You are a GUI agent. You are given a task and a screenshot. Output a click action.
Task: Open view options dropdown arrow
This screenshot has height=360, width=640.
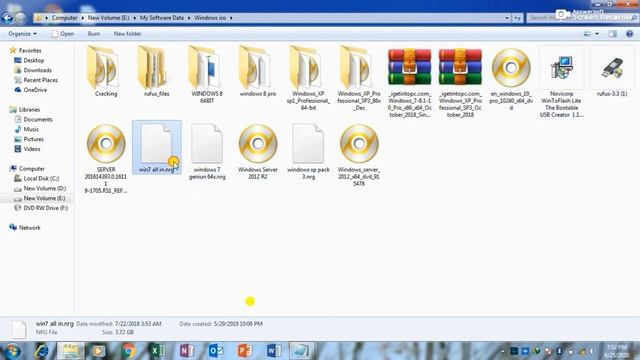coord(597,34)
